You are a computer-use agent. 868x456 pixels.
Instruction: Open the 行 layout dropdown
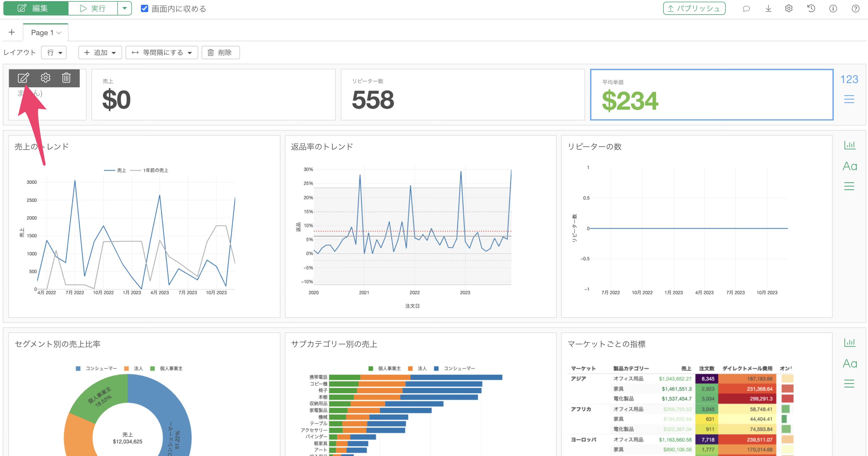point(54,53)
